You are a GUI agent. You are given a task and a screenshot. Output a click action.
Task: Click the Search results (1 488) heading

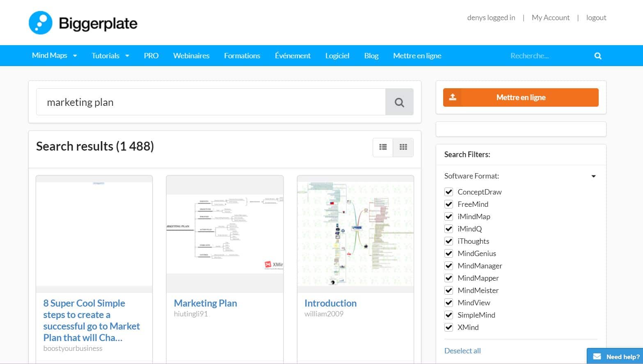coord(95,147)
